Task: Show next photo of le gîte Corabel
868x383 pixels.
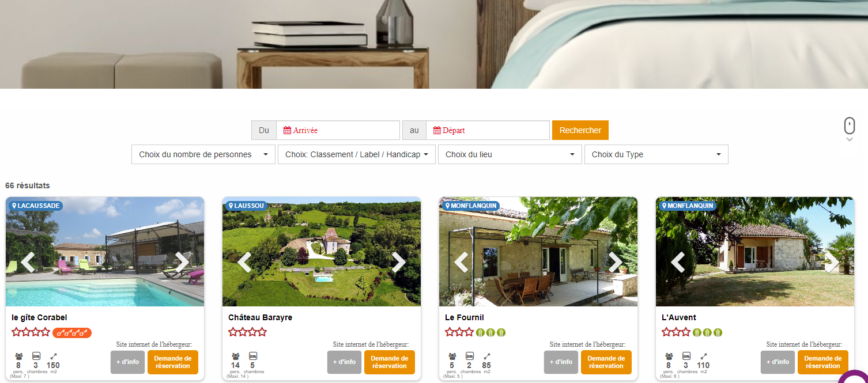Action: coord(182,262)
